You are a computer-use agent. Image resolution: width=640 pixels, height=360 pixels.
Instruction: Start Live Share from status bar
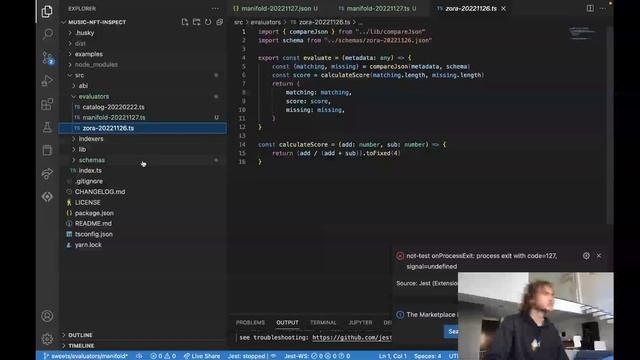click(202, 356)
